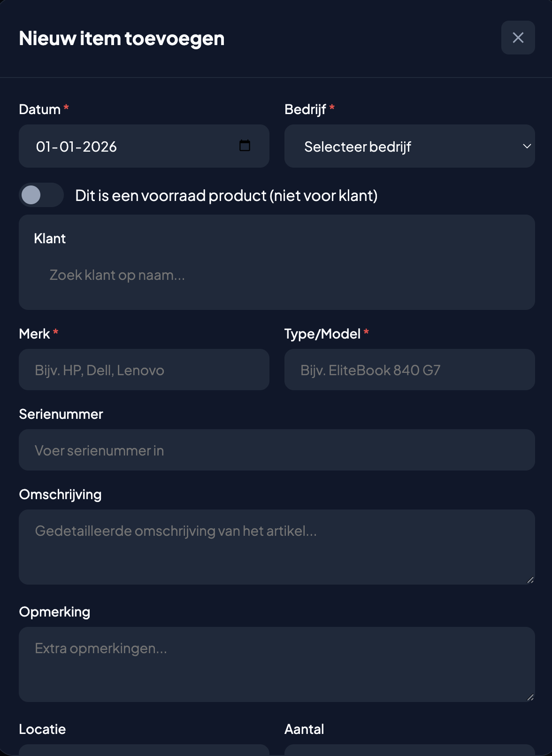Expand the Bedrijf company selector

point(409,146)
